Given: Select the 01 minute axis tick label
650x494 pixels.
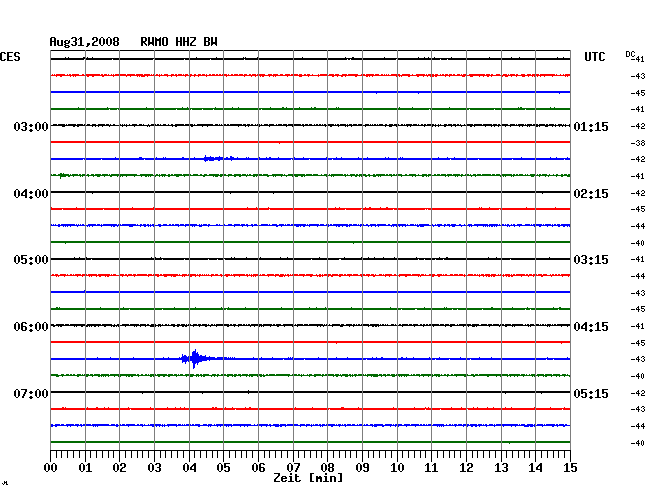Looking at the screenshot, I should pos(85,467).
